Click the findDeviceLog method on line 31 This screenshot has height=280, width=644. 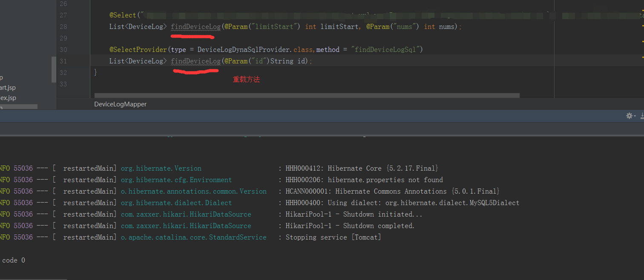(195, 61)
